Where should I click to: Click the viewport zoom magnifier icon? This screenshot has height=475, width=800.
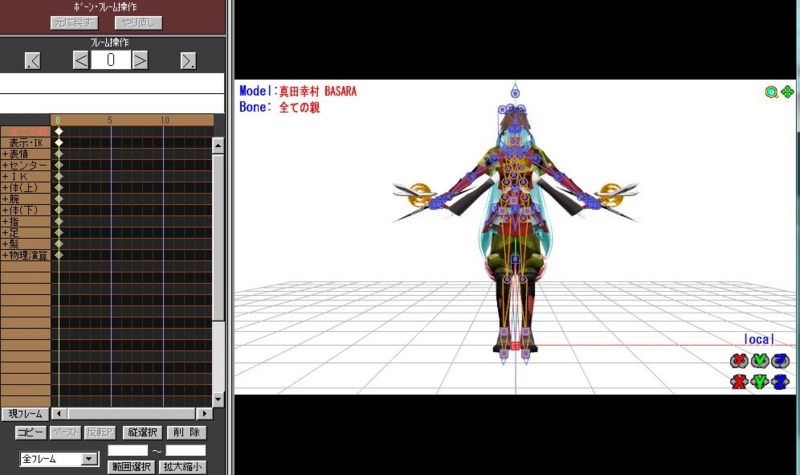coord(771,92)
